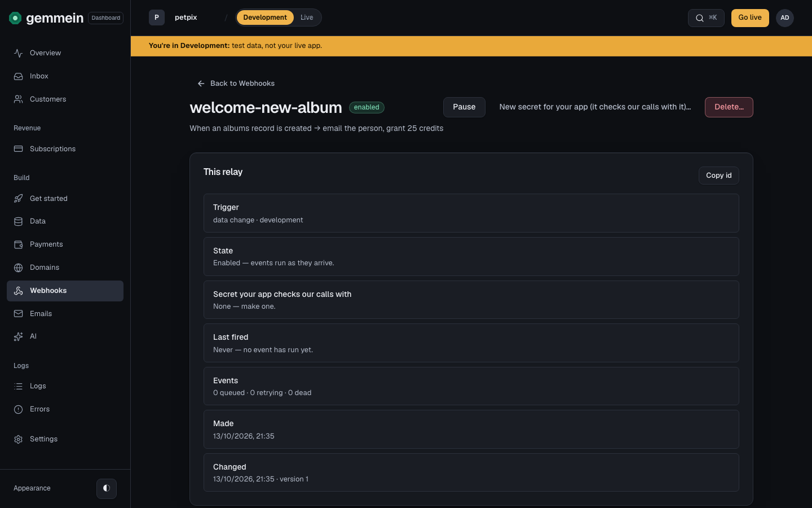Click the Last fired row
This screenshot has width=812, height=508.
[471, 343]
